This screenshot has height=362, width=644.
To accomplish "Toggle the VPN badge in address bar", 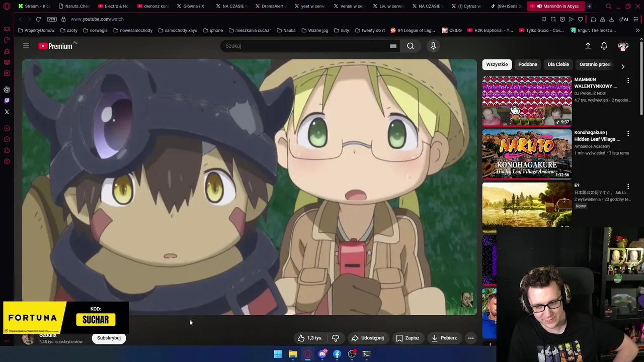I will pyautogui.click(x=52, y=19).
